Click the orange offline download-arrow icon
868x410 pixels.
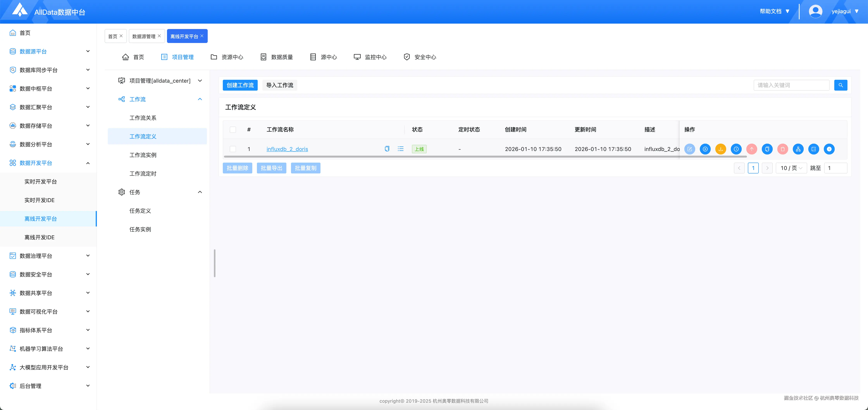720,149
